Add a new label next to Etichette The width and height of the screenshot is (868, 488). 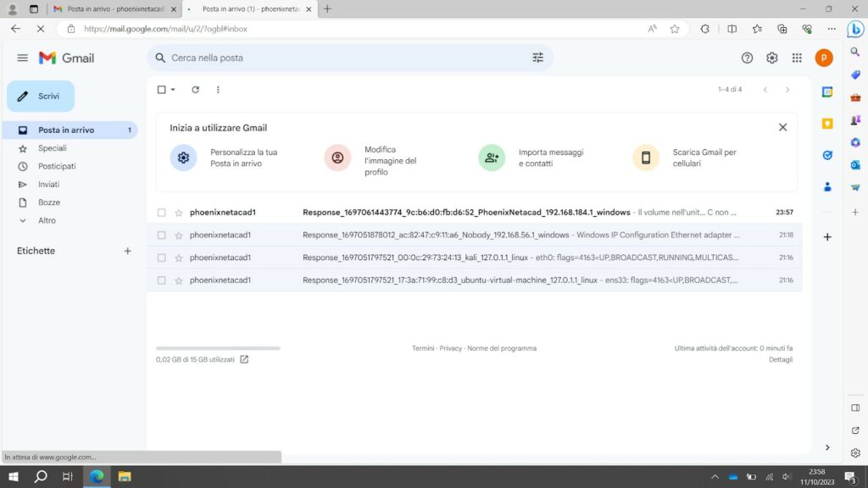[x=128, y=251]
